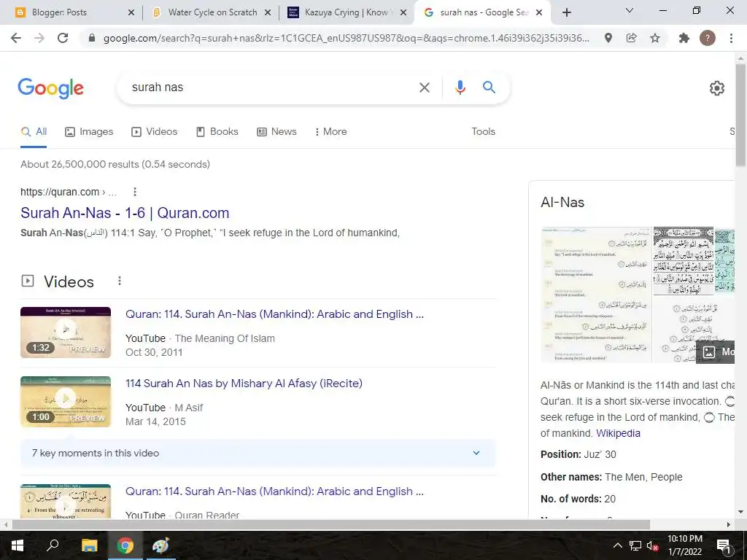Open the network tray icon

(635, 545)
